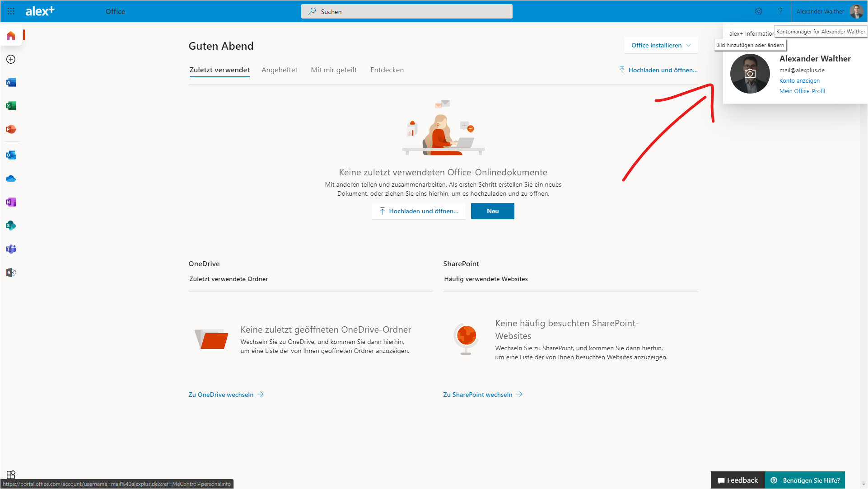
Task: Click the Home icon in sidebar
Action: pyautogui.click(x=11, y=36)
